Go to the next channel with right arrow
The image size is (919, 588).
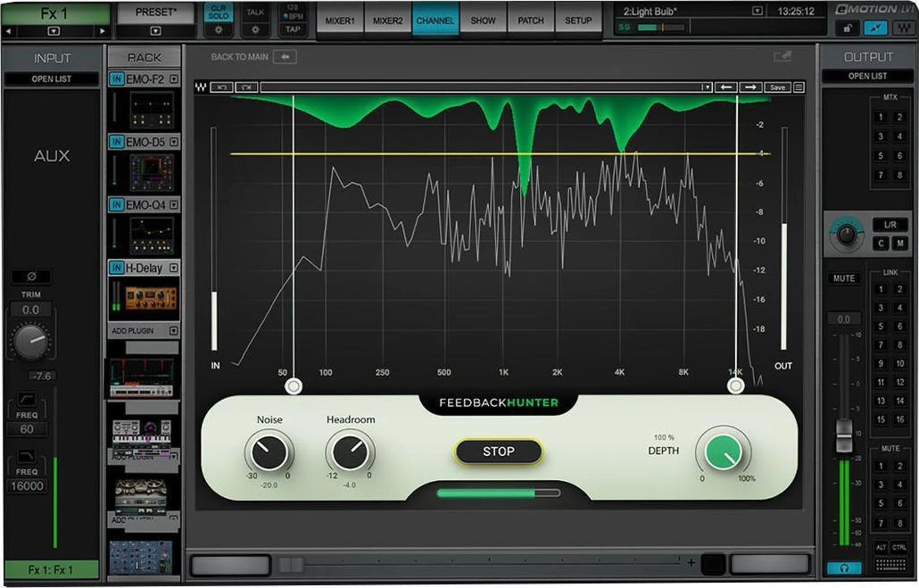pos(102,31)
